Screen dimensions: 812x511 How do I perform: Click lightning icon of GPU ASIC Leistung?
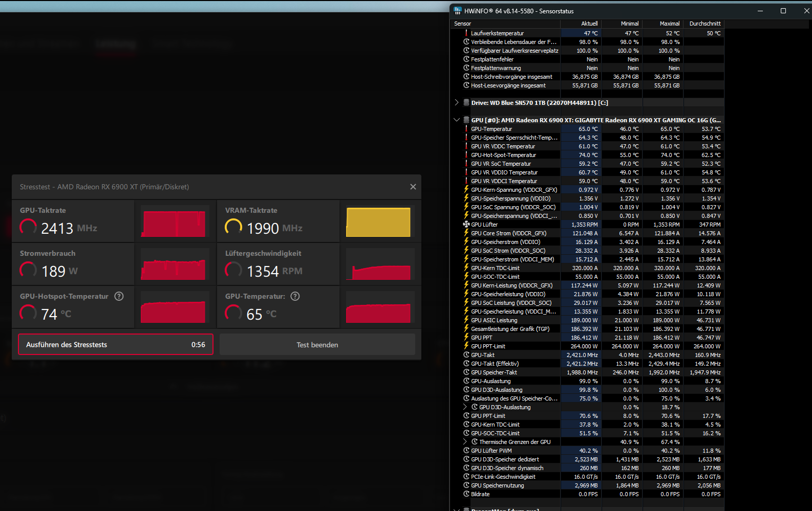click(466, 320)
